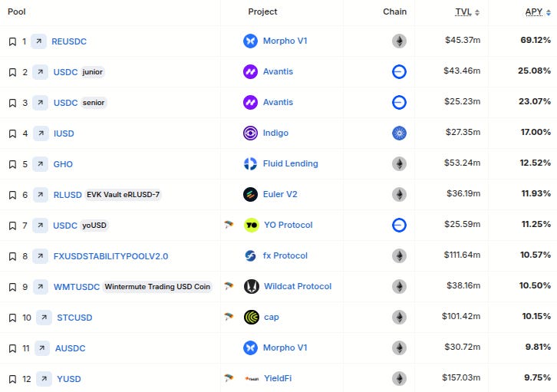The image size is (557, 392).
Task: Bookmark the IUSD pool
Action: pos(12,133)
